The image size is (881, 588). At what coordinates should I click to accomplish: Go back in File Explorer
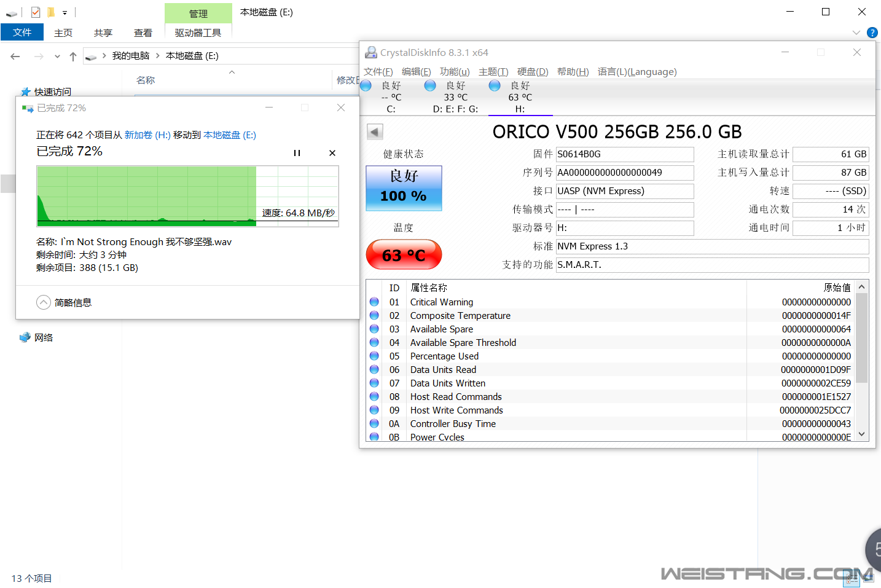coord(15,57)
